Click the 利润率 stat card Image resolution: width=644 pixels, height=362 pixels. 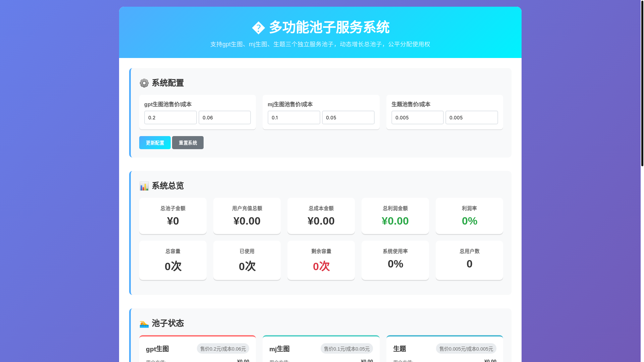point(470,216)
